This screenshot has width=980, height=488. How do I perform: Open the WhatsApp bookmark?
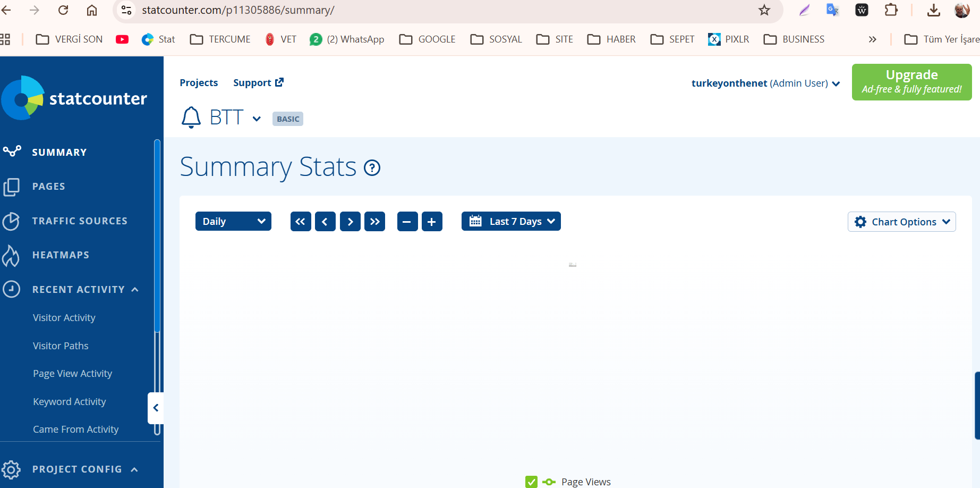click(347, 39)
